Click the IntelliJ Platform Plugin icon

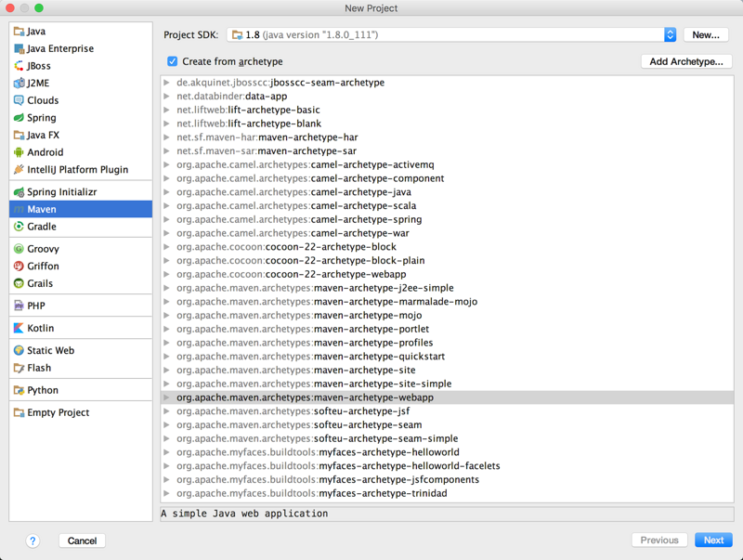point(19,170)
